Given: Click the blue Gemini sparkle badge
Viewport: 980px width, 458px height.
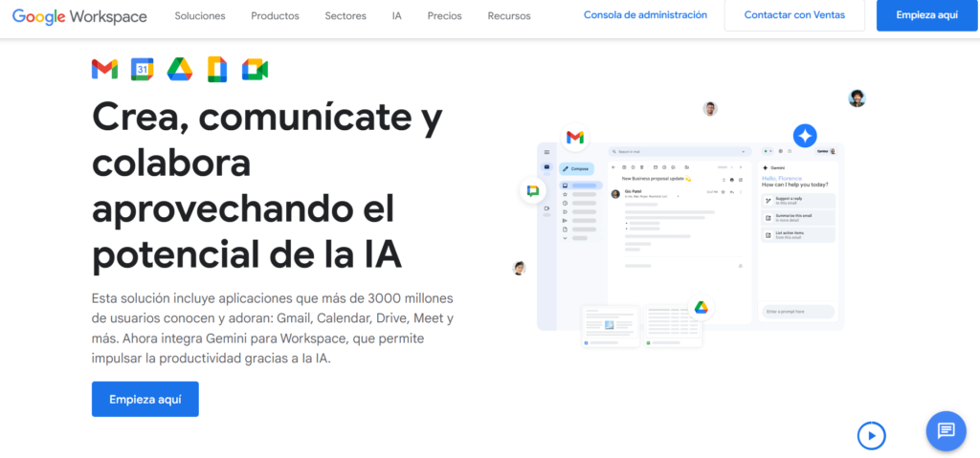Looking at the screenshot, I should (x=805, y=136).
